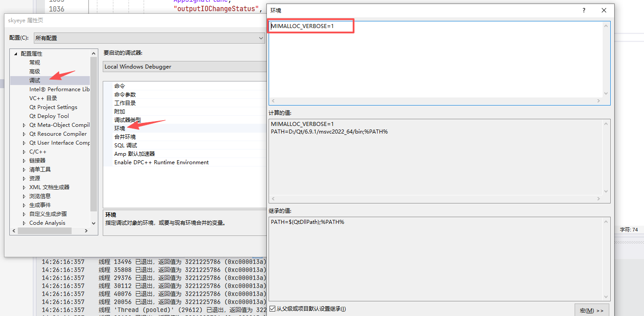644x316 pixels.
Task: Click the 宏(M) >> button
Action: (592, 310)
